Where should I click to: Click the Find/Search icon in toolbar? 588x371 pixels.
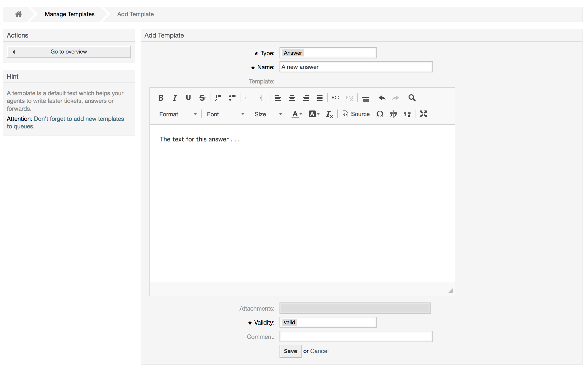point(412,98)
